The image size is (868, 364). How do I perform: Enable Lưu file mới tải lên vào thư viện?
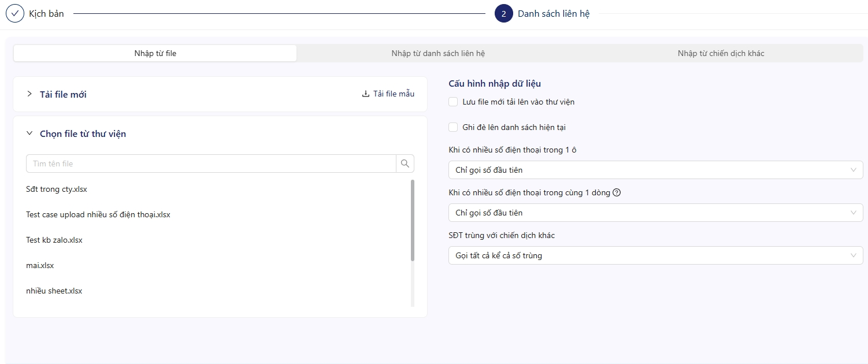tap(453, 102)
